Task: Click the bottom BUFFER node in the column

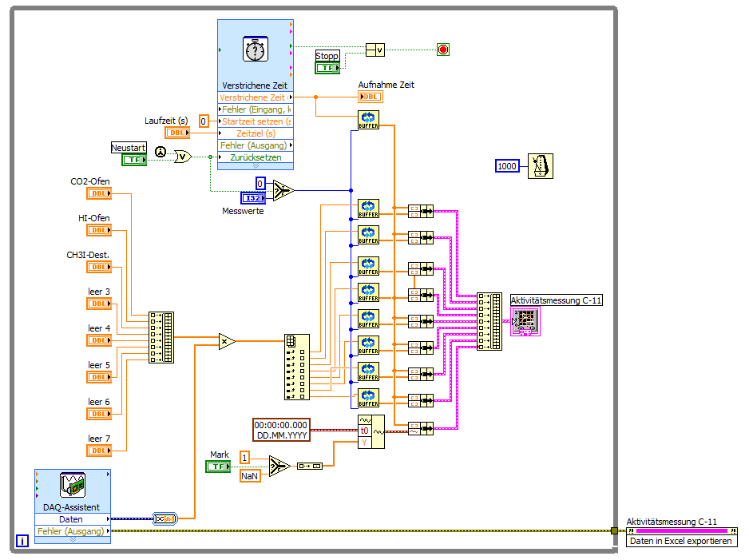Action: click(368, 398)
